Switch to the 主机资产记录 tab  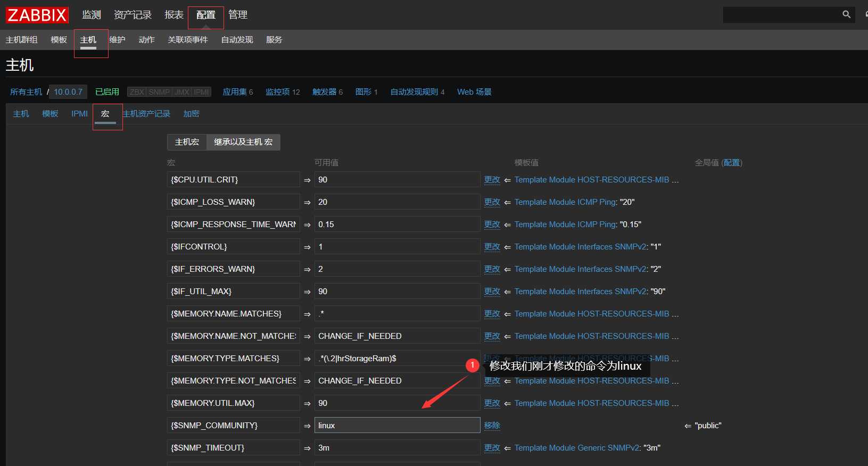point(146,114)
